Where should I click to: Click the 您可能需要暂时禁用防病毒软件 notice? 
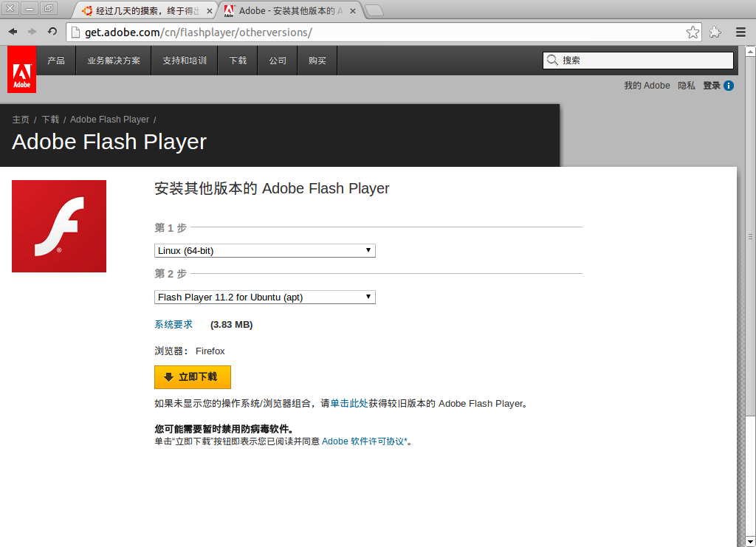click(x=224, y=429)
